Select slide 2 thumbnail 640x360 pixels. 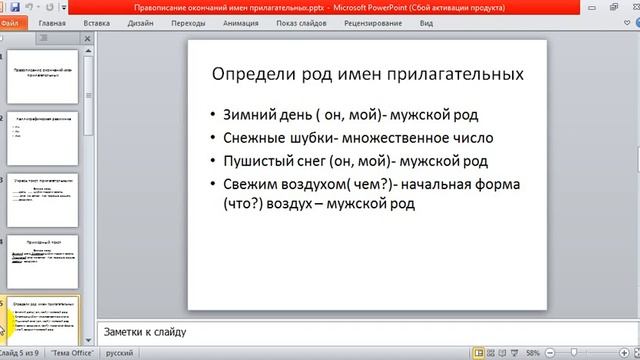click(42, 139)
